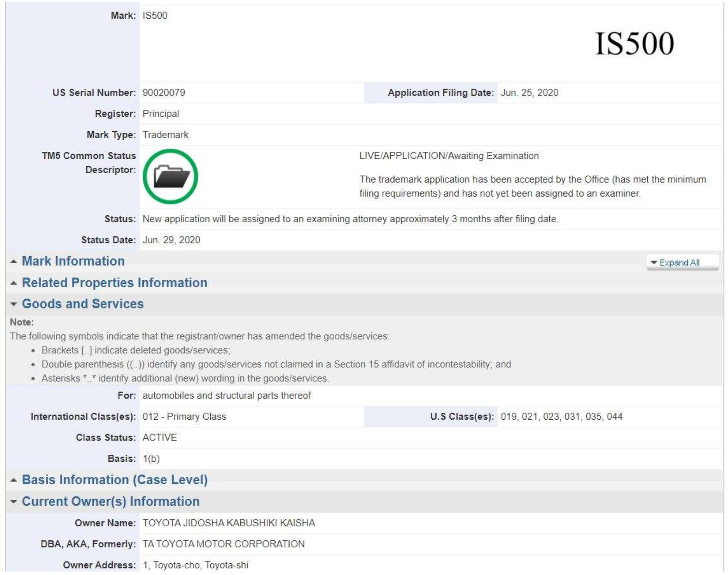Click owner address 1, Toyota-cho, Toyota-shi

point(196,565)
